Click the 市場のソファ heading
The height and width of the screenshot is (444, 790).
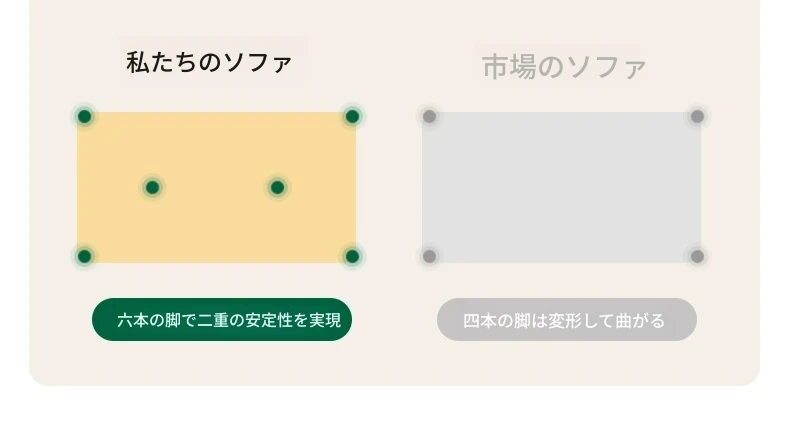coord(564,67)
